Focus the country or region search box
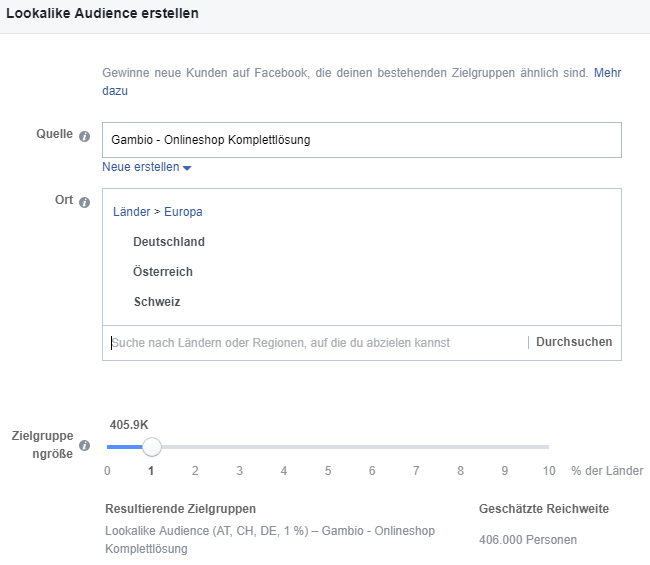This screenshot has height=565, width=650. (x=315, y=342)
